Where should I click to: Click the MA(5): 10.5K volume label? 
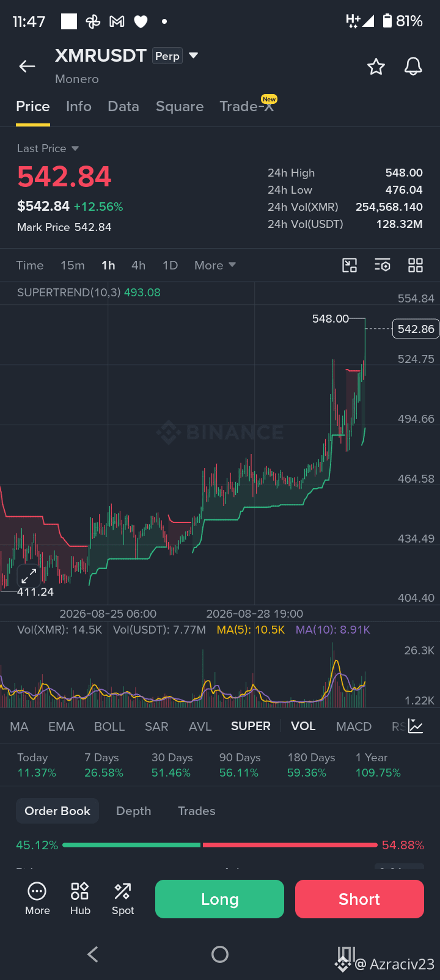[x=251, y=630]
